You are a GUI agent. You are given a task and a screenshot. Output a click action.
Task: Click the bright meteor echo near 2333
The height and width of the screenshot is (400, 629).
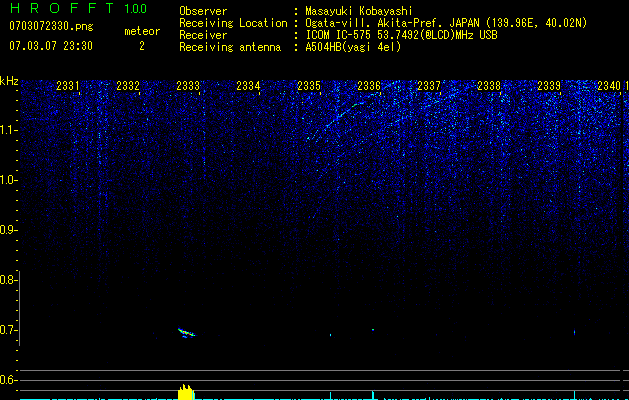187,333
